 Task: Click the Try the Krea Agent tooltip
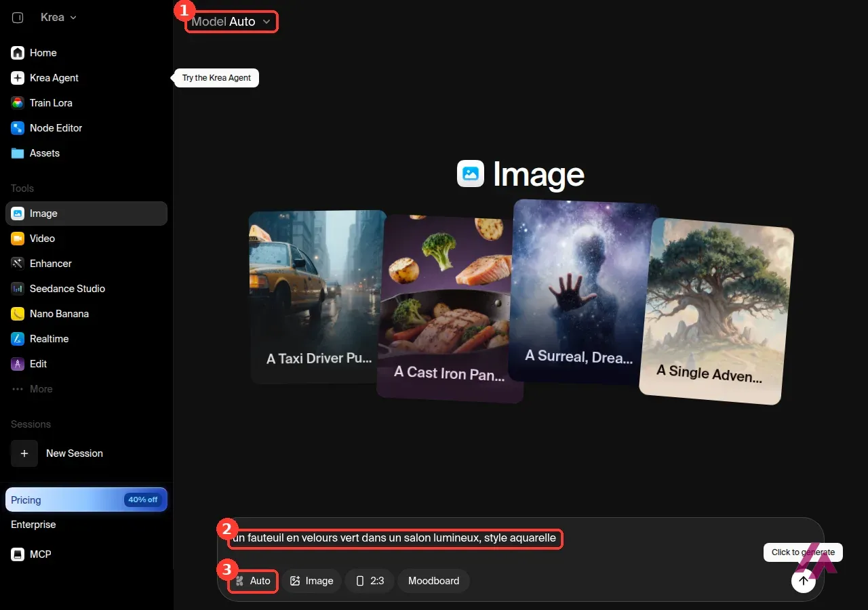pyautogui.click(x=216, y=78)
